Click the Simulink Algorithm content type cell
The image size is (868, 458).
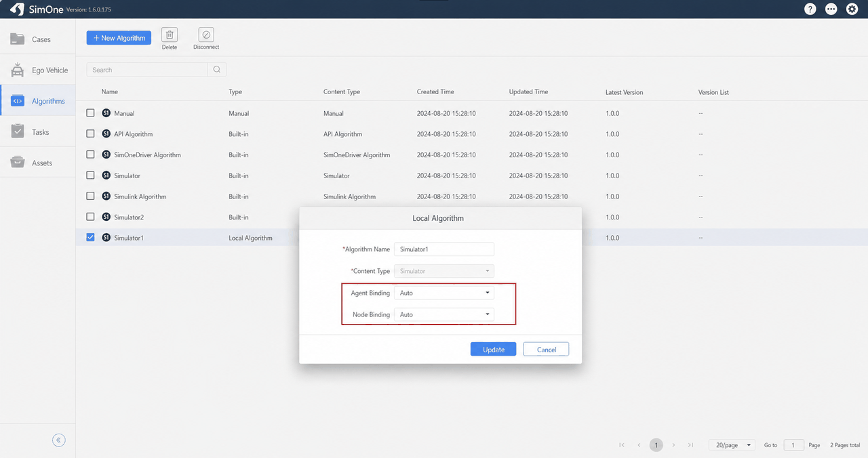point(349,196)
